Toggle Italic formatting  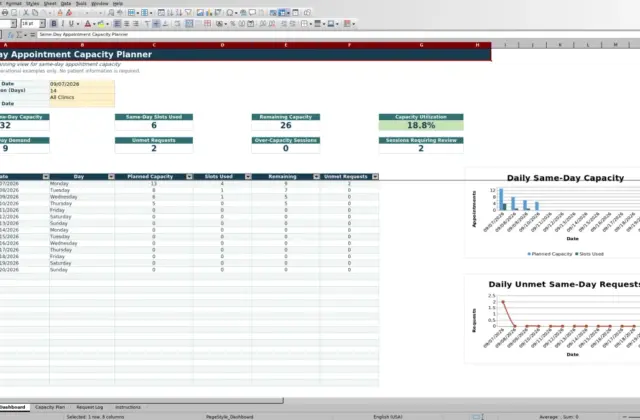pyautogui.click(x=62, y=24)
